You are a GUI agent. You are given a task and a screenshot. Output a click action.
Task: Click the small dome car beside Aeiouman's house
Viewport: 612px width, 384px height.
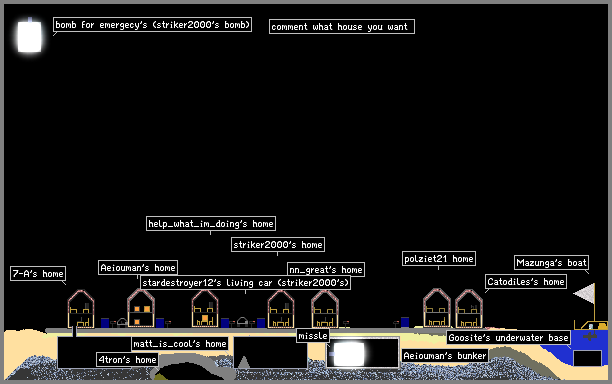[x=122, y=322]
